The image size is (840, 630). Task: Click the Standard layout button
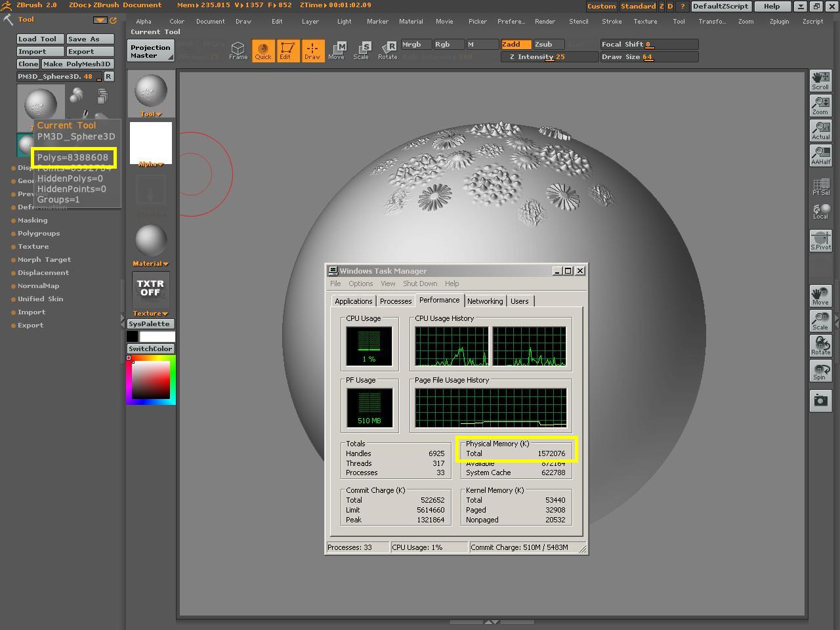[638, 6]
